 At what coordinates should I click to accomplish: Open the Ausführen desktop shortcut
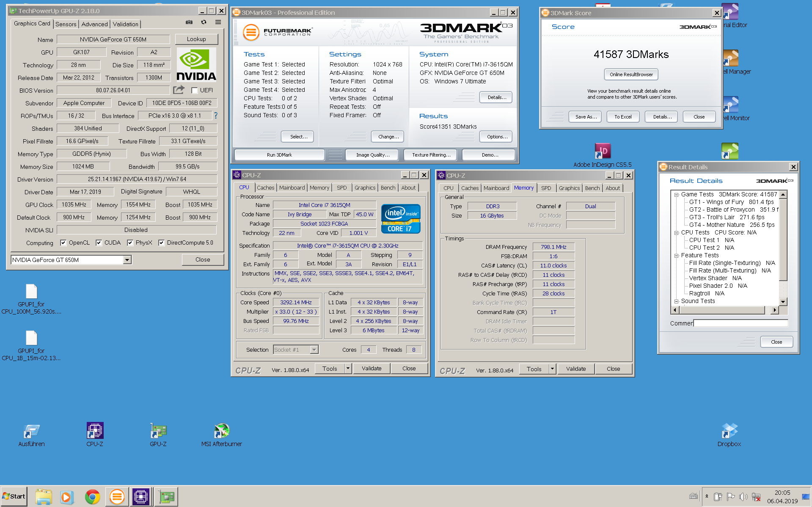(x=31, y=435)
